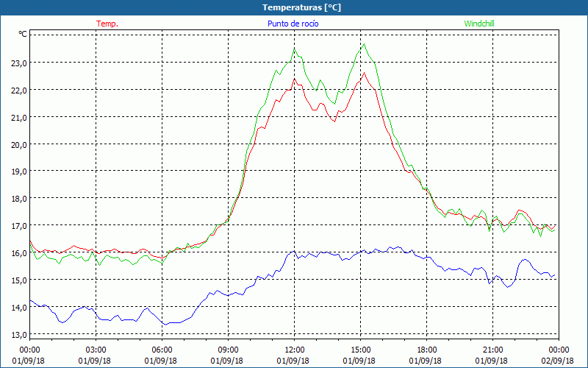Click the Temperaturas [°C] chart title
Image resolution: width=588 pixels, height=368 pixels.
pos(301,7)
